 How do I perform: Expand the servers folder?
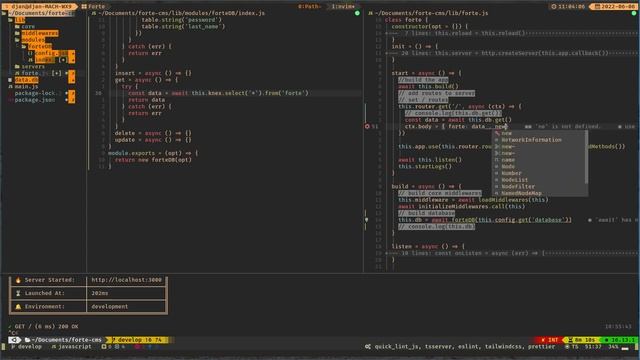[x=33, y=67]
